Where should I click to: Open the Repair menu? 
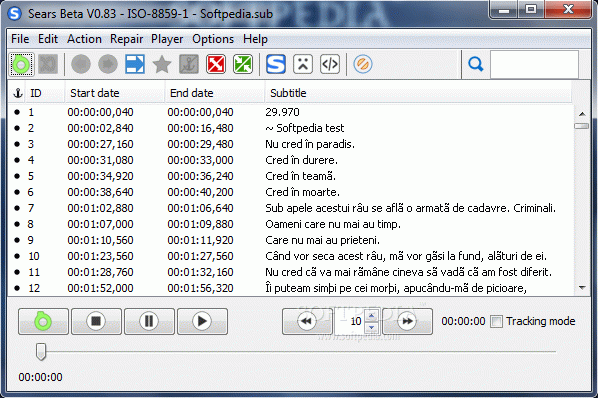pyautogui.click(x=126, y=39)
